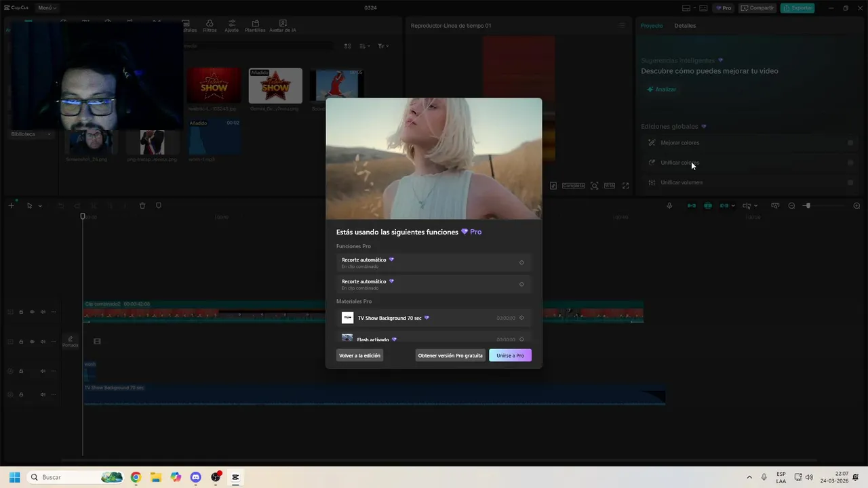Click the timeline playhead handle
The height and width of the screenshot is (488, 868).
click(x=83, y=216)
